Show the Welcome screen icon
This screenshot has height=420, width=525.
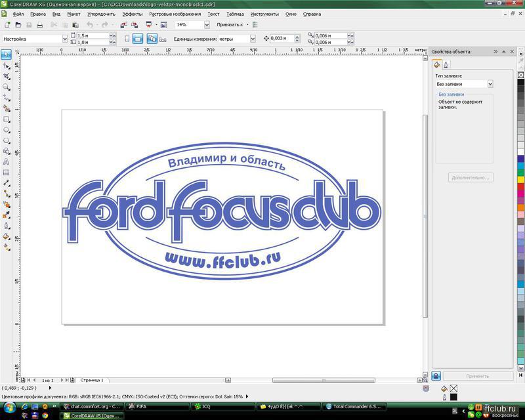163,25
